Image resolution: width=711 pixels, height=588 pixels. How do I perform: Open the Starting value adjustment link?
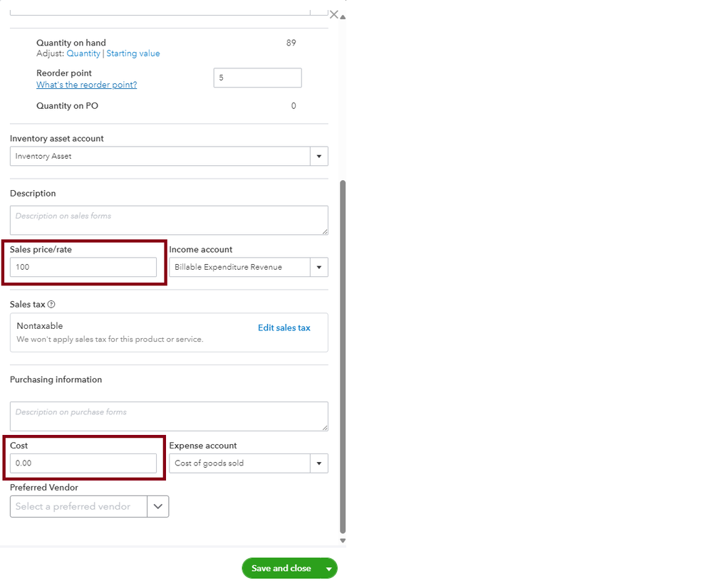click(133, 54)
